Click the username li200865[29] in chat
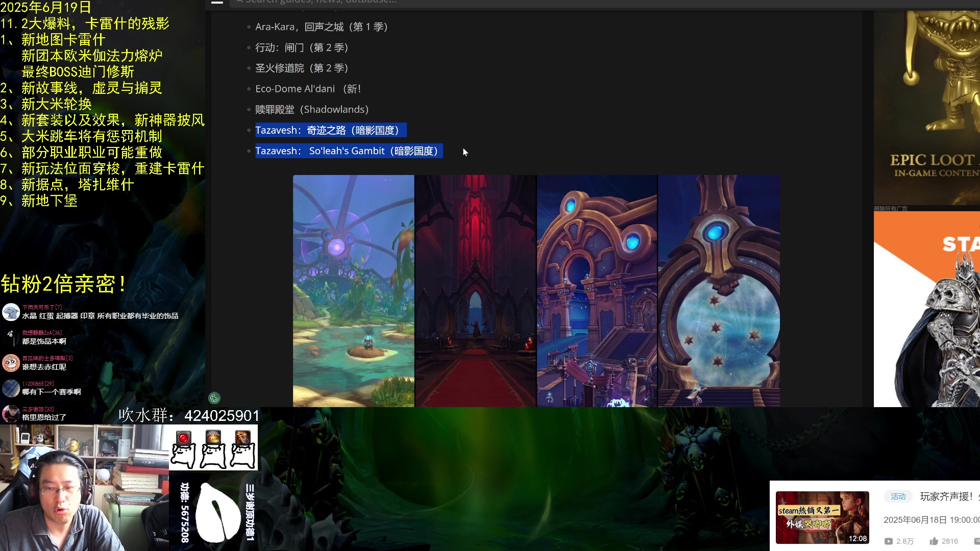 [x=38, y=384]
